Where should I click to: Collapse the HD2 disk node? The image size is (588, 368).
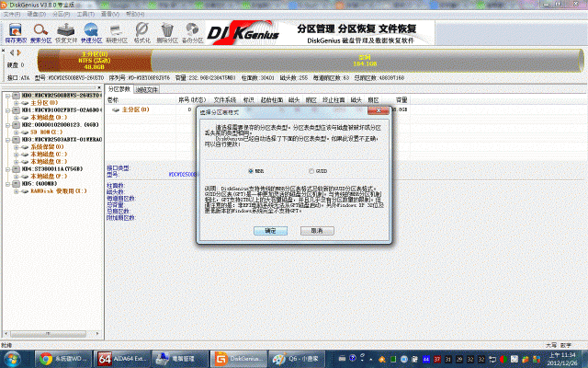pos(7,125)
